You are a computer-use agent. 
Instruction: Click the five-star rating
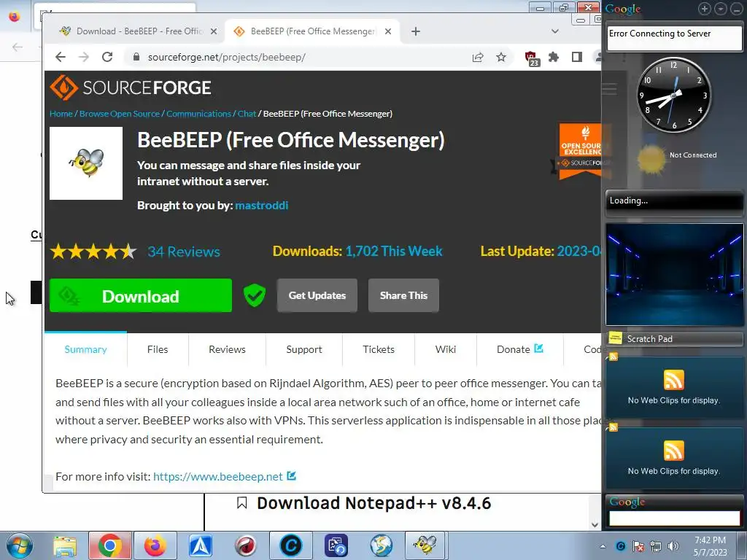point(93,252)
